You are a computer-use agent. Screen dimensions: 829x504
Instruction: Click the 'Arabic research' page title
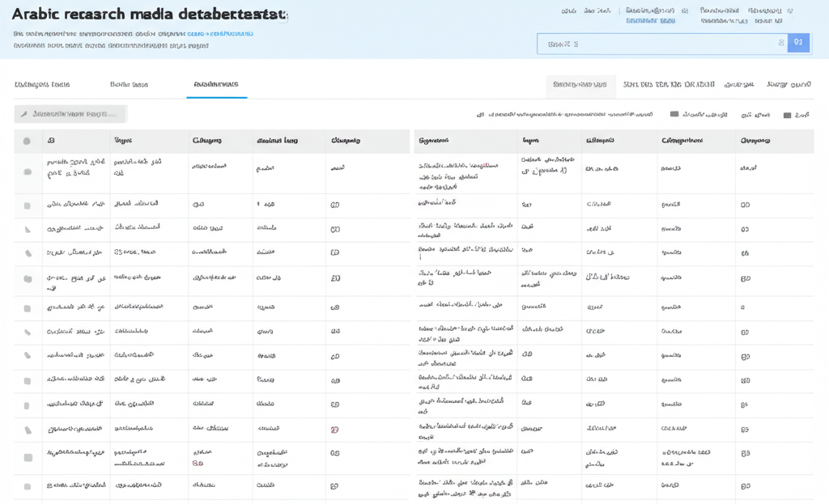coord(149,14)
